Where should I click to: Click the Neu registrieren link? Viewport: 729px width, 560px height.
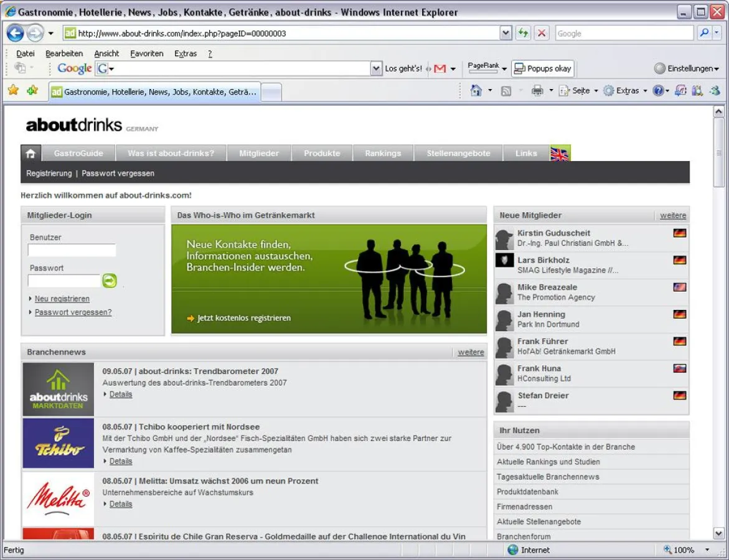62,299
